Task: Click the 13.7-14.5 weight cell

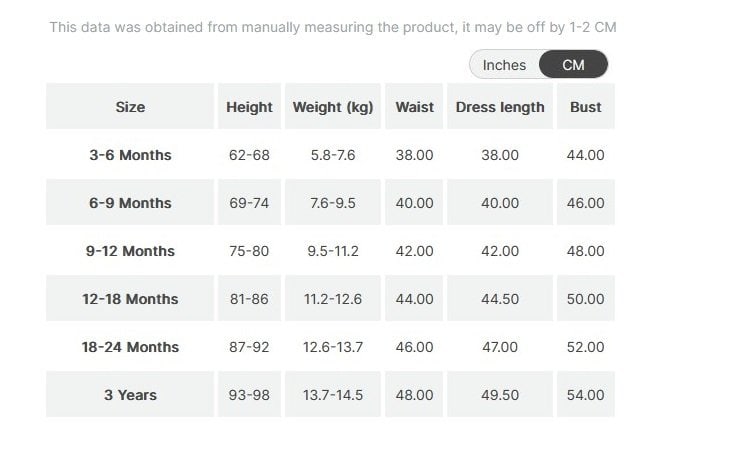Action: point(332,395)
